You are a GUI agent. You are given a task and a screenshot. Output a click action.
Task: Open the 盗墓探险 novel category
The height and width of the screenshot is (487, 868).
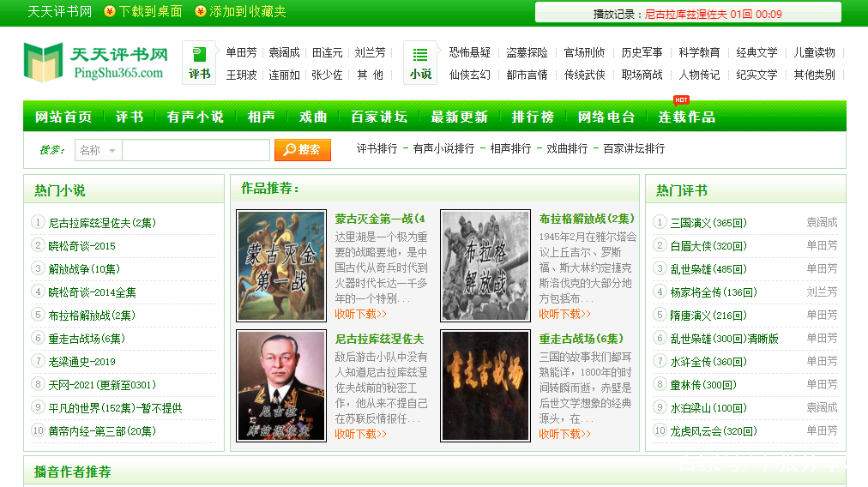click(x=527, y=52)
